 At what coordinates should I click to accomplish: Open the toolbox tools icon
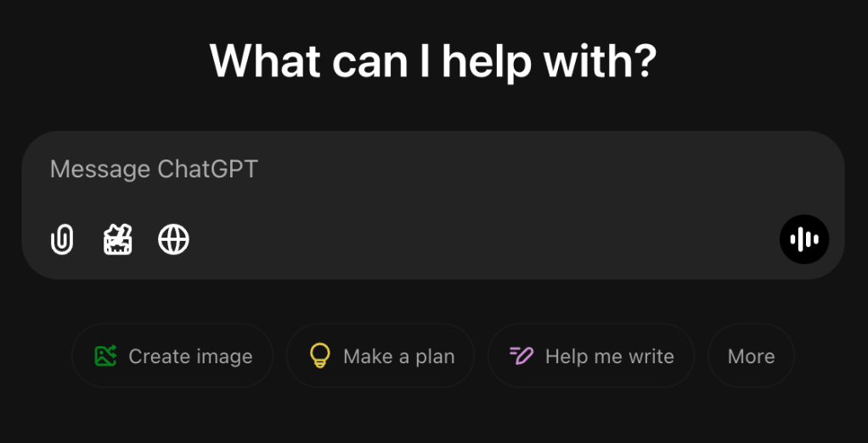pyautogui.click(x=118, y=240)
